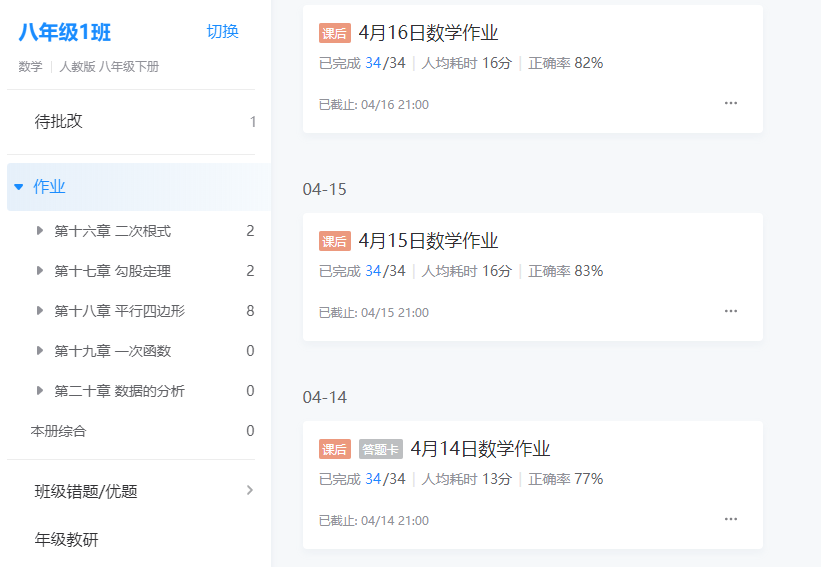Click the 04-14 date heading

point(325,397)
